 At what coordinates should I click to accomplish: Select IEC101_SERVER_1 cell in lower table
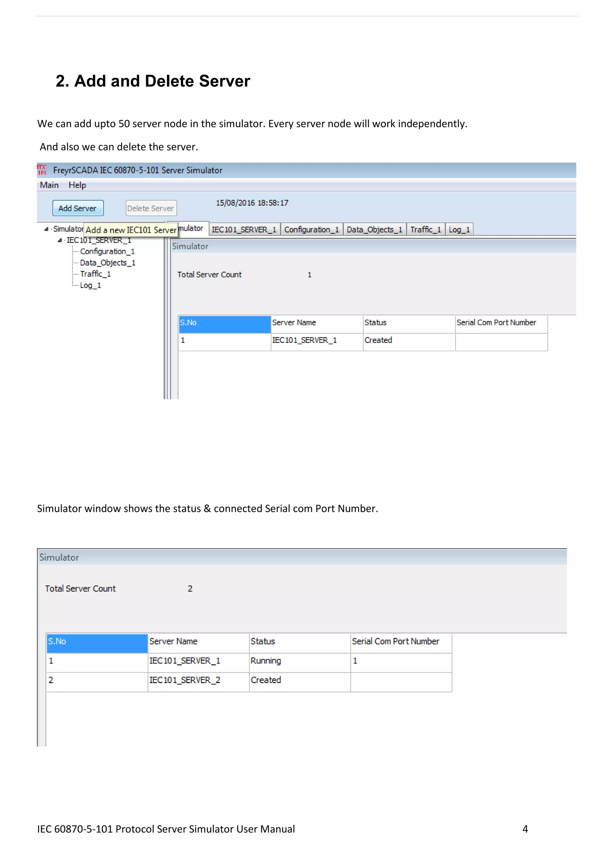tap(198, 663)
